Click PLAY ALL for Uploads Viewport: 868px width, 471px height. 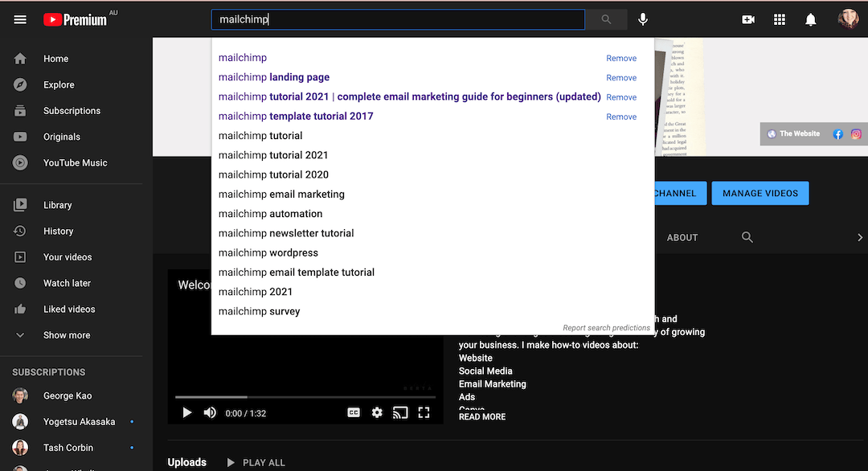click(x=256, y=463)
